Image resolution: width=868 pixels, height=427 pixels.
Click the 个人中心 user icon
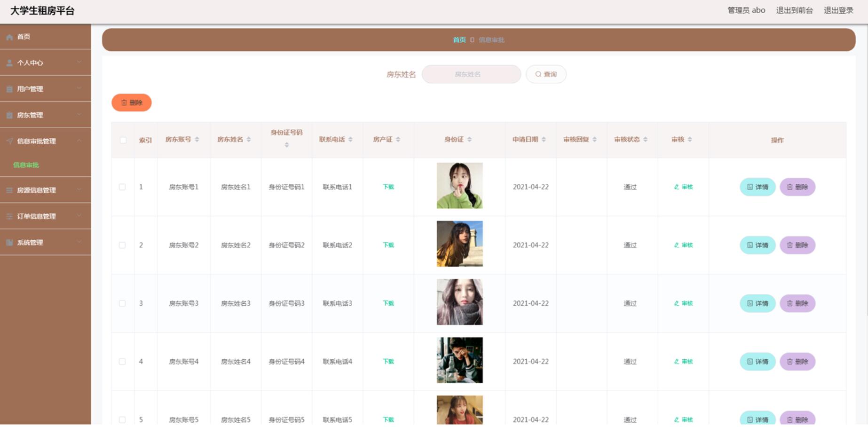pyautogui.click(x=9, y=63)
